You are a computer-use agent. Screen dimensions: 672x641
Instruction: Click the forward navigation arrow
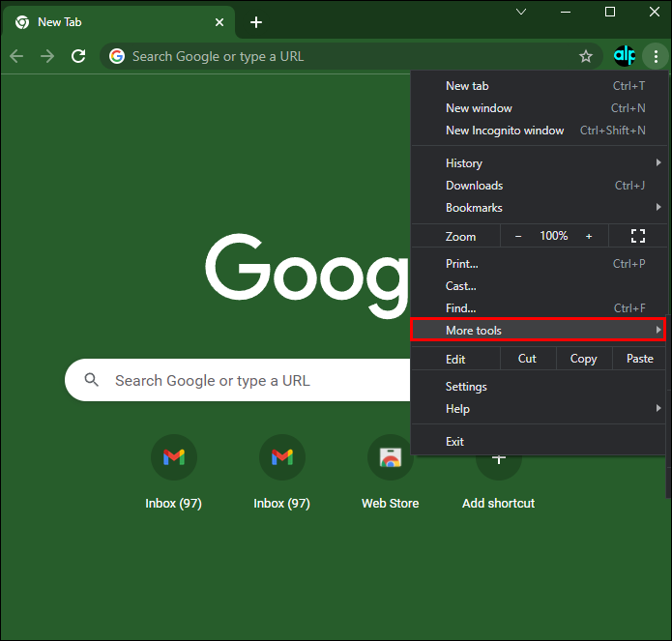coord(47,56)
